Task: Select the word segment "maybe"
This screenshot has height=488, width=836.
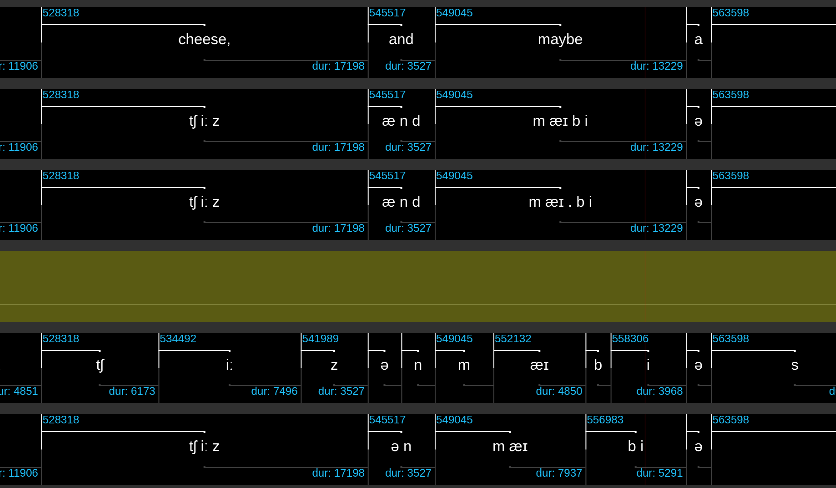Action: [x=560, y=40]
